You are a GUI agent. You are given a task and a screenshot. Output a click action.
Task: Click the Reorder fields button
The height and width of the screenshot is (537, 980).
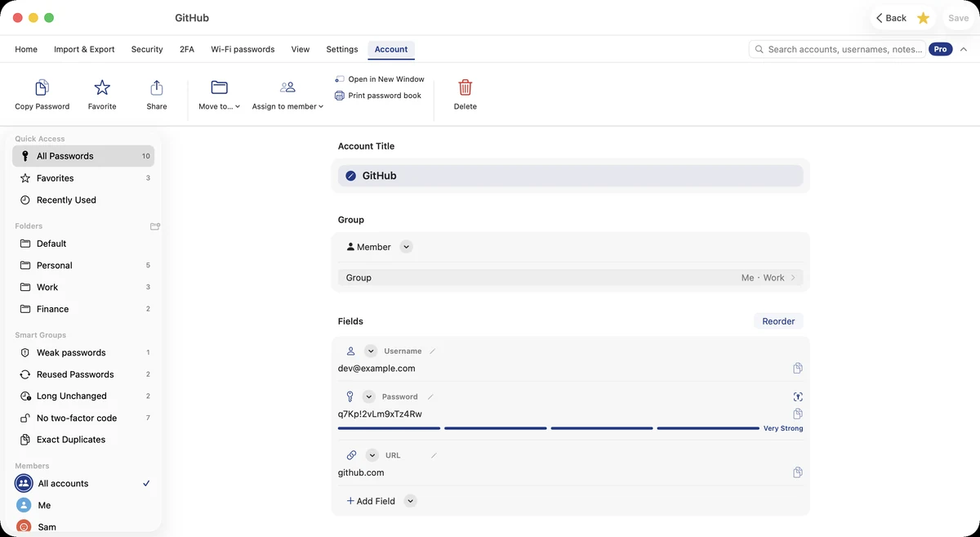(x=778, y=321)
